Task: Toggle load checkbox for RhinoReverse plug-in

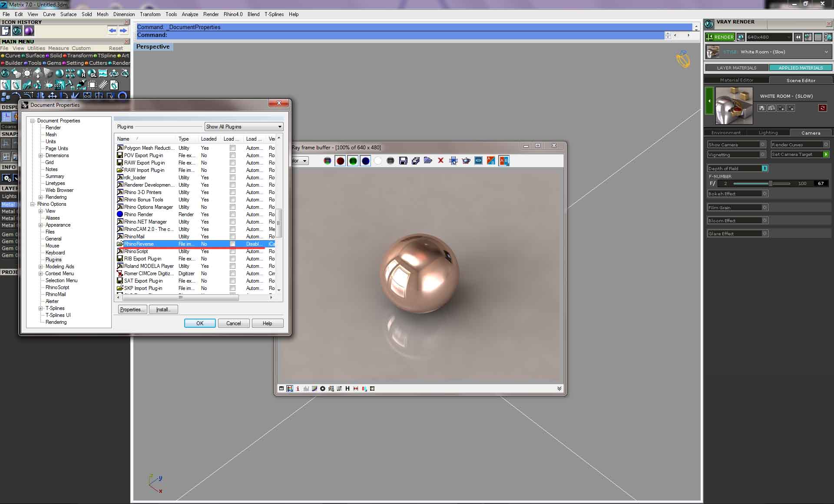Action: tap(233, 244)
